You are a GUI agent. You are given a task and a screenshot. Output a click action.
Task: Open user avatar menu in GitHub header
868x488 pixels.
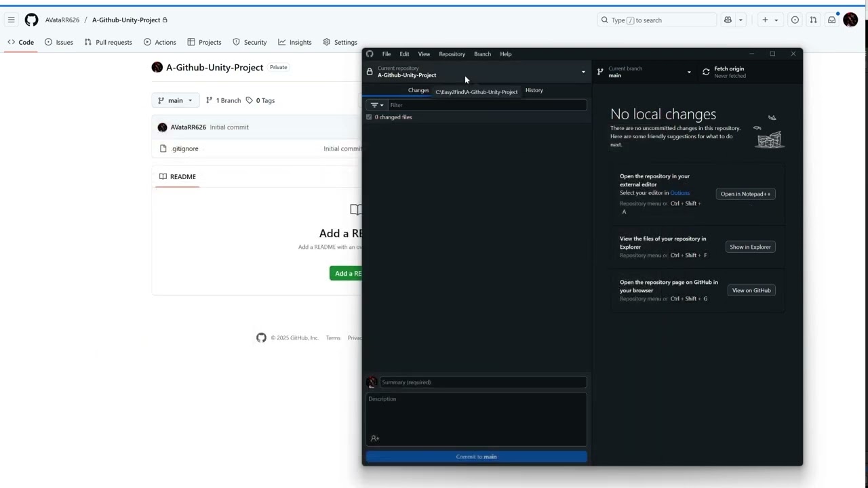point(850,20)
